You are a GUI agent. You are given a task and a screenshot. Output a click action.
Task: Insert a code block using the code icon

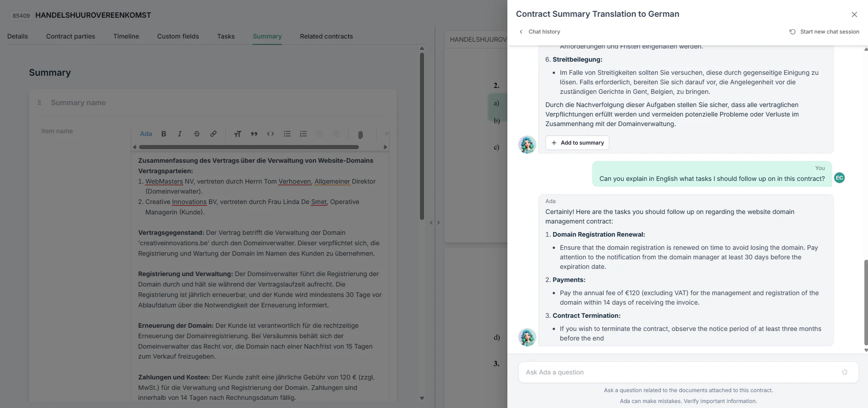(270, 134)
